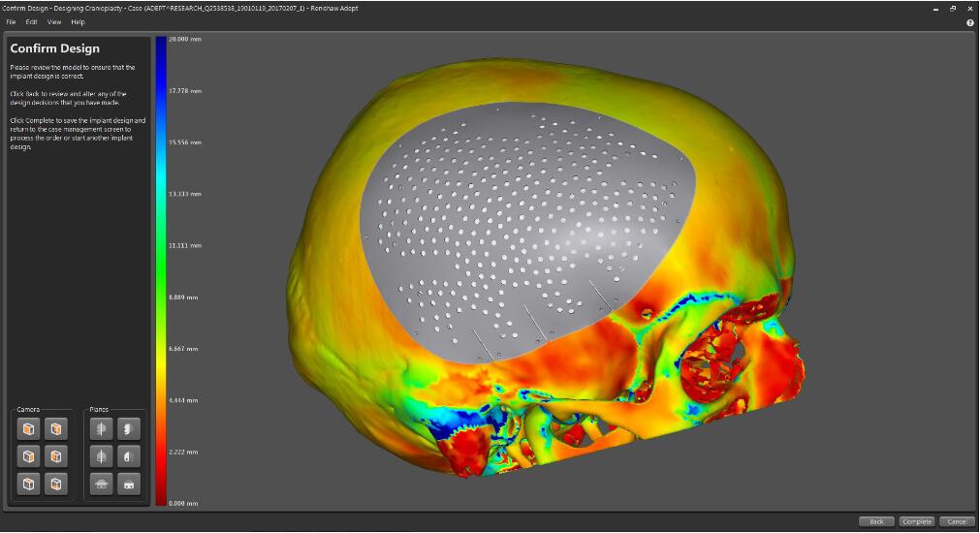The image size is (980, 533).
Task: Click Planes icon of front-facing head with vertical line
Action: (x=101, y=455)
